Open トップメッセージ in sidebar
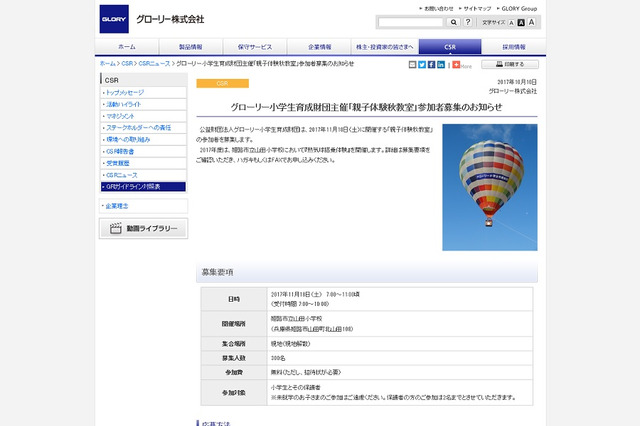 tap(143, 93)
